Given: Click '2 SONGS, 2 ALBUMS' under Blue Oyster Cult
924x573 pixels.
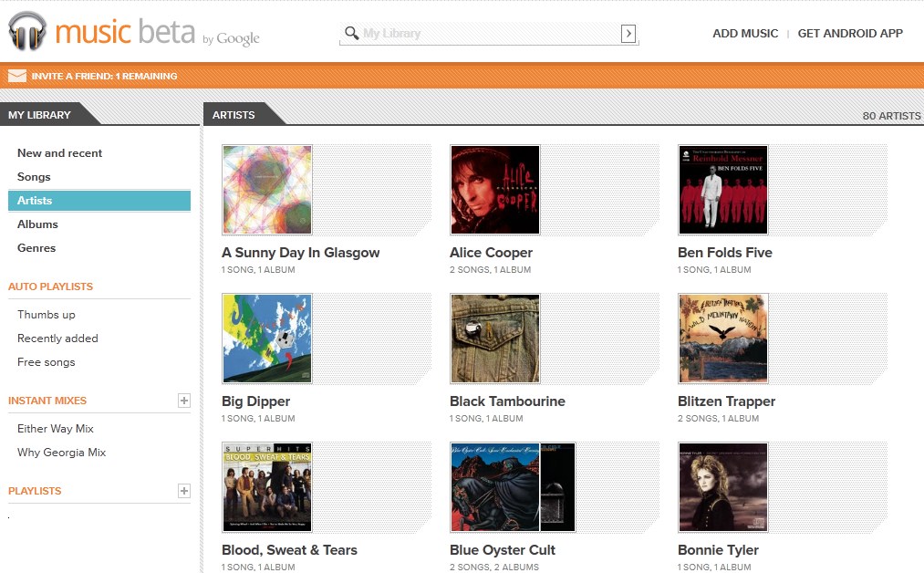Looking at the screenshot, I should click(493, 568).
